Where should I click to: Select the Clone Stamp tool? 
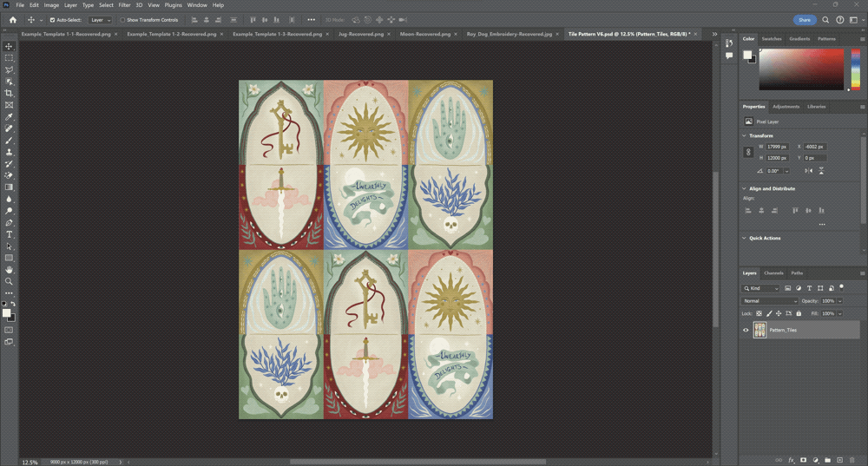click(x=9, y=152)
